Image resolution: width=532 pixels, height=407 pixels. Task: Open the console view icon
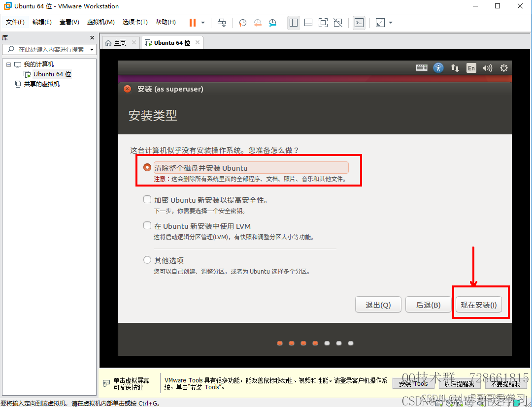tap(359, 23)
